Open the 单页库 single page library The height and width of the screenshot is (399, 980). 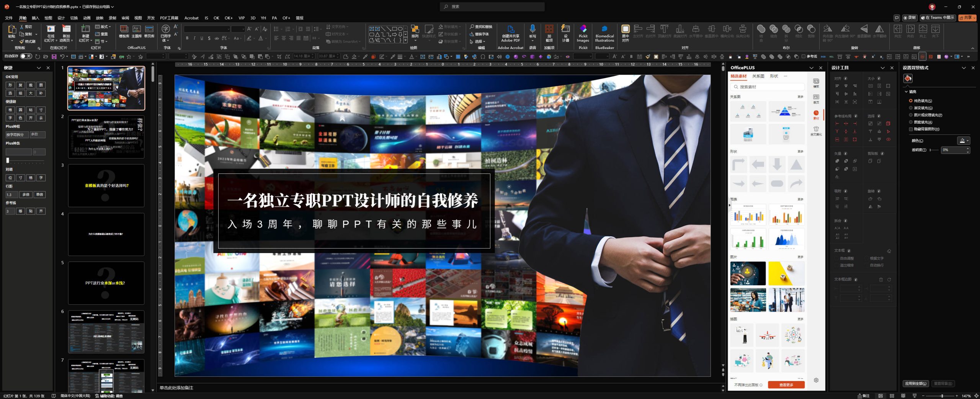coord(149,31)
